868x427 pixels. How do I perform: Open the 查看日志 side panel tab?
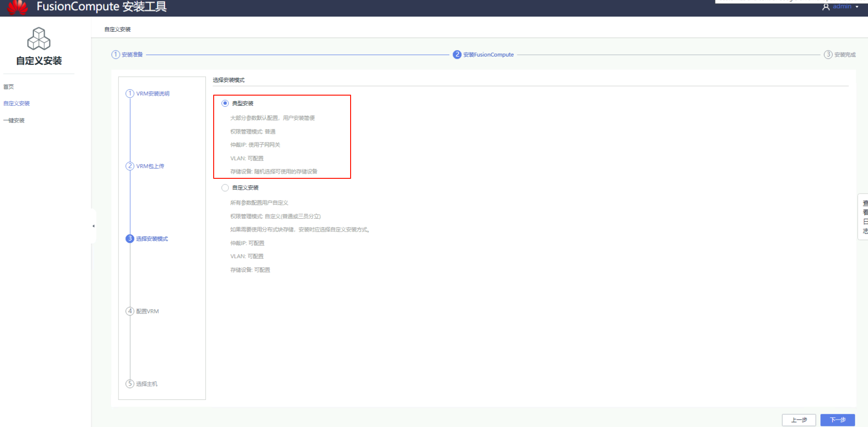point(864,217)
